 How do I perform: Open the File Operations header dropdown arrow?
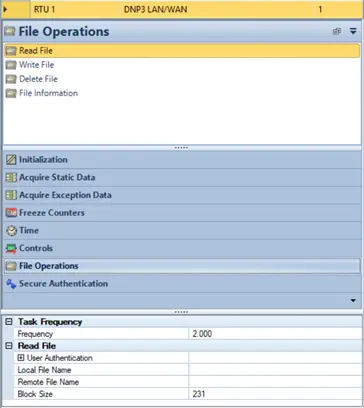353,32
